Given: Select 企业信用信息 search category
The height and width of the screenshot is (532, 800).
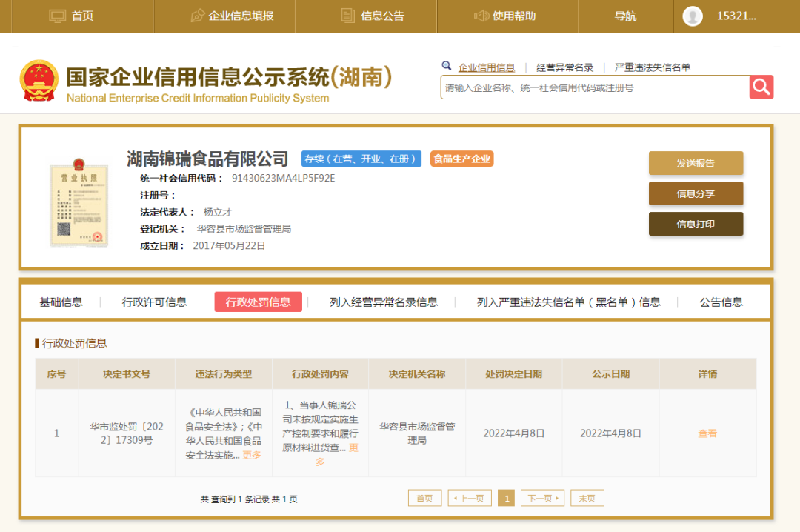Looking at the screenshot, I should 486,67.
